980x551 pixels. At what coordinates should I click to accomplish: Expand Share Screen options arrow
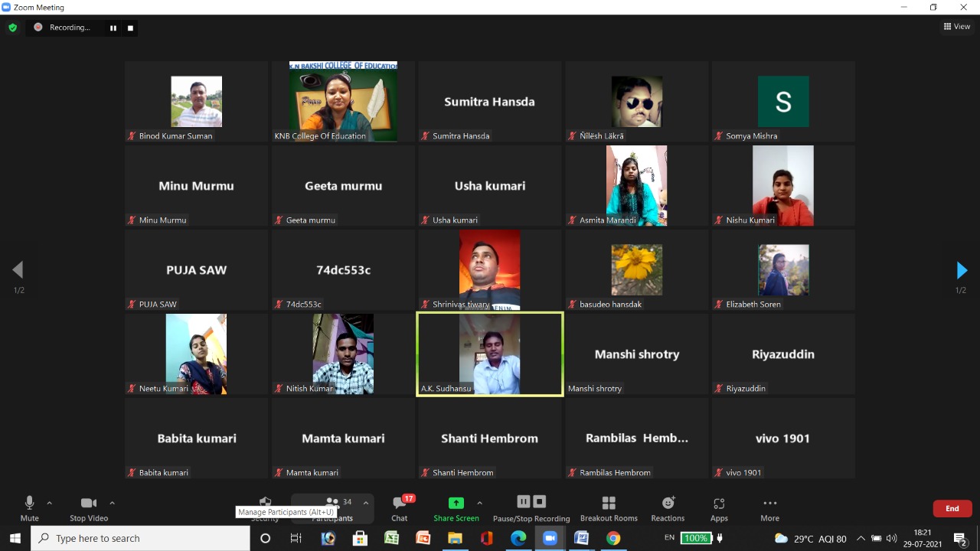click(479, 503)
